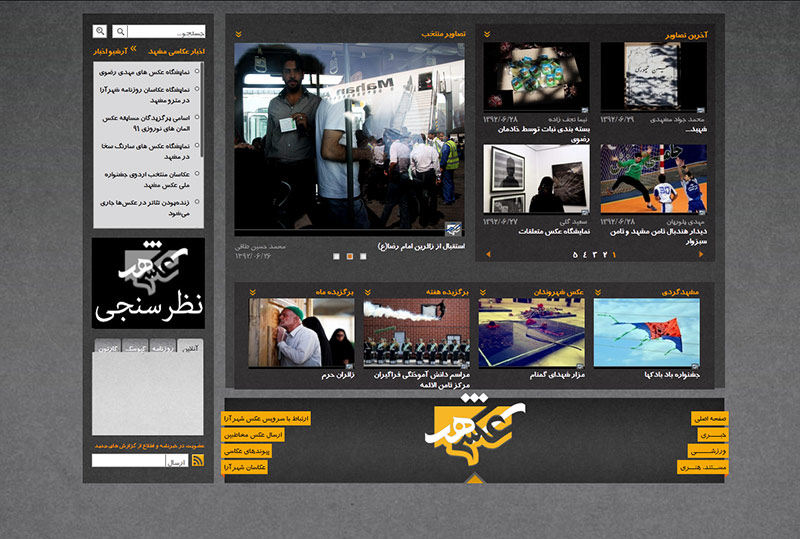Open the مستند هنری menu item
800x539 pixels.
[x=703, y=467]
